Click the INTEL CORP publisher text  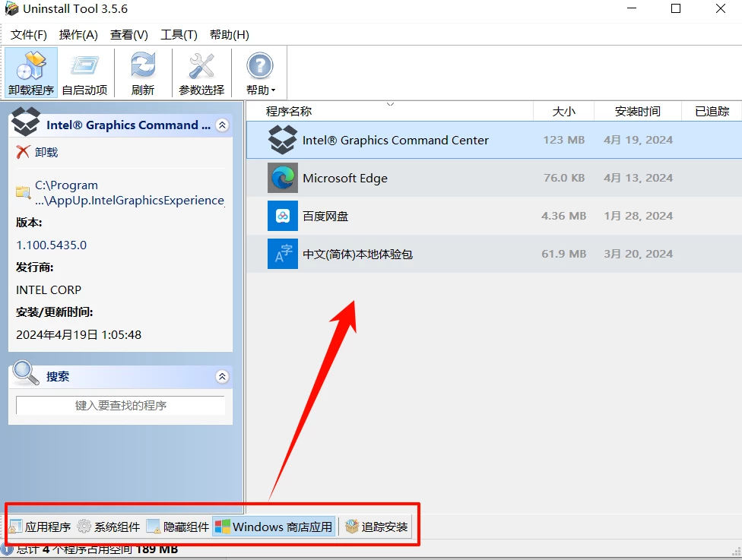[x=49, y=290]
